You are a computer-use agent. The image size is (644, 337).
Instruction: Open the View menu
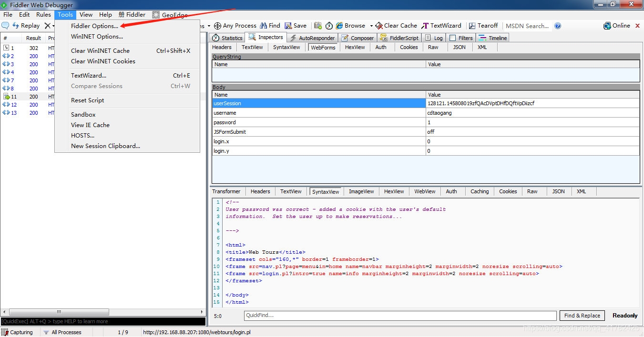coord(86,15)
